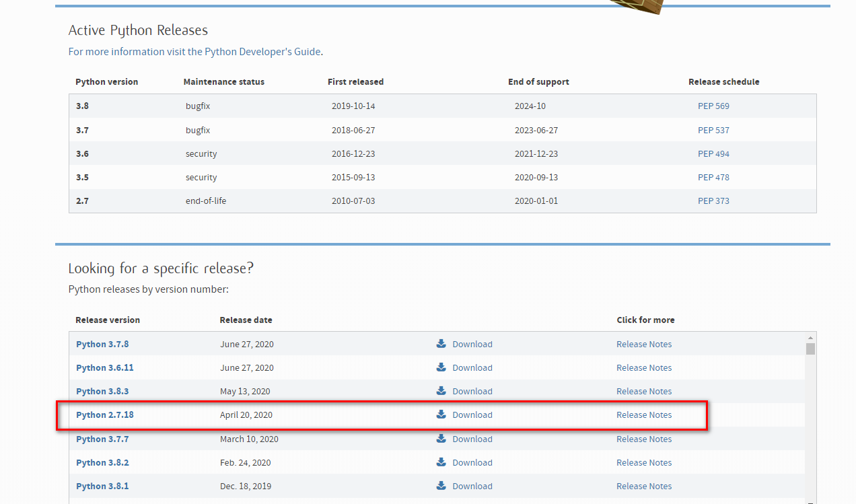Open the Python 3.8.2 release page
856x504 pixels.
pos(102,462)
